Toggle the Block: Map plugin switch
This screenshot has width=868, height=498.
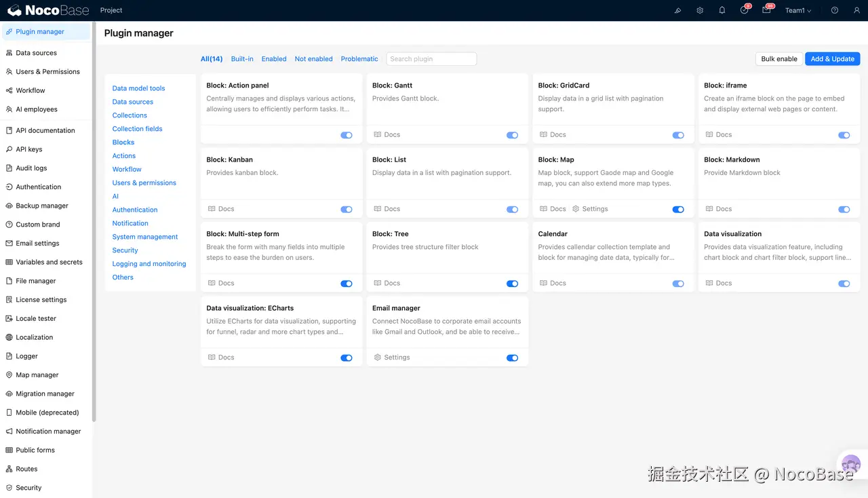coord(678,210)
